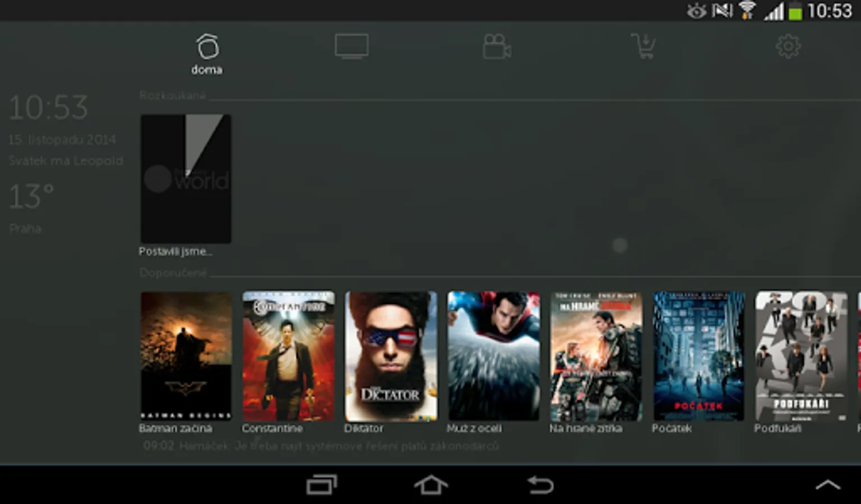The image size is (861, 504).
Task: Click the large 10:53 clock widget
Action: click(x=49, y=108)
